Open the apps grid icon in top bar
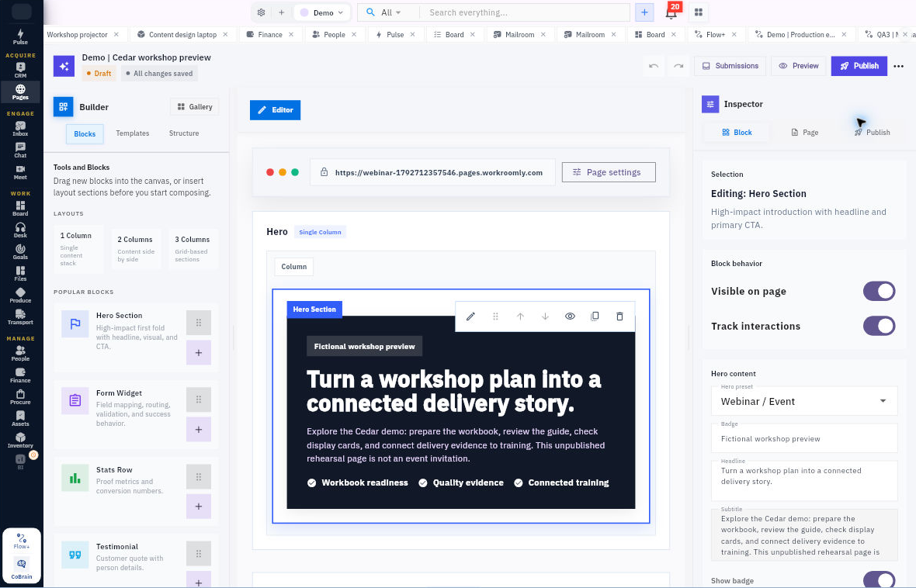The image size is (916, 588). pos(698,12)
